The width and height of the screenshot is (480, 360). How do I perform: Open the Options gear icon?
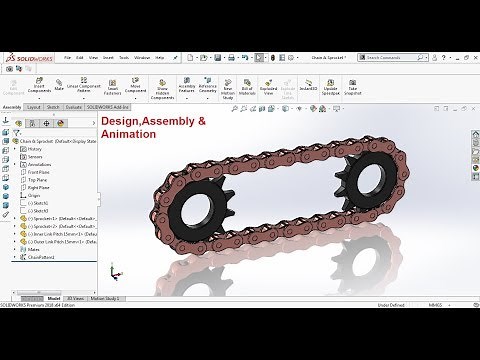coord(291,58)
